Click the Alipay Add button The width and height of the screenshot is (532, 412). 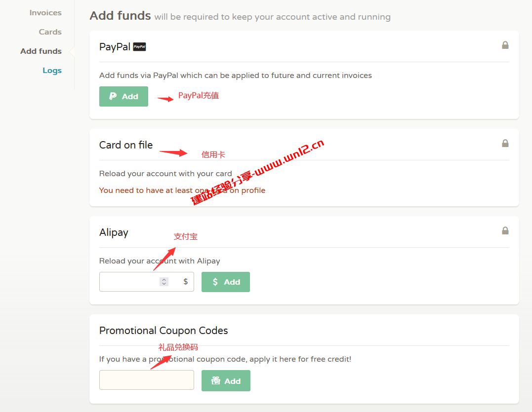225,282
